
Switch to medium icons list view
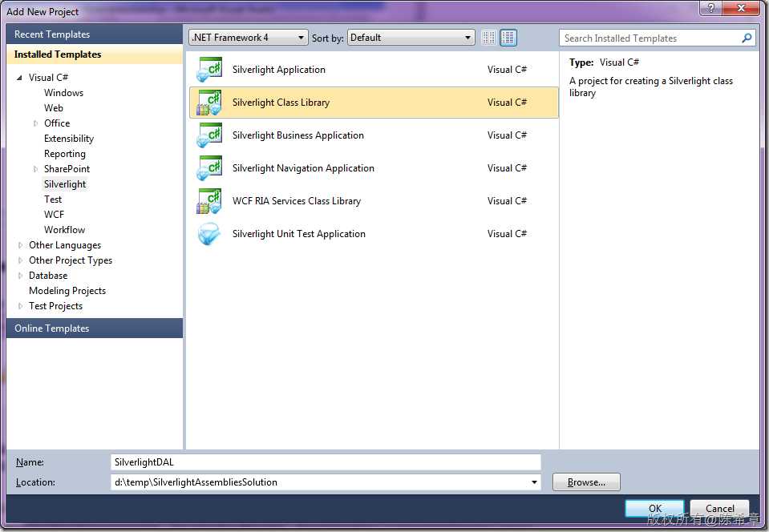[x=508, y=37]
